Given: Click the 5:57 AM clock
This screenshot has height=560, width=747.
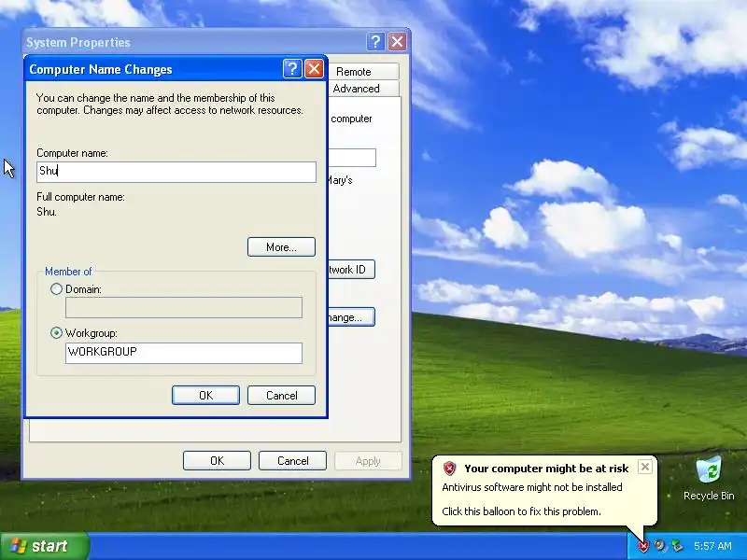Looking at the screenshot, I should (712, 546).
